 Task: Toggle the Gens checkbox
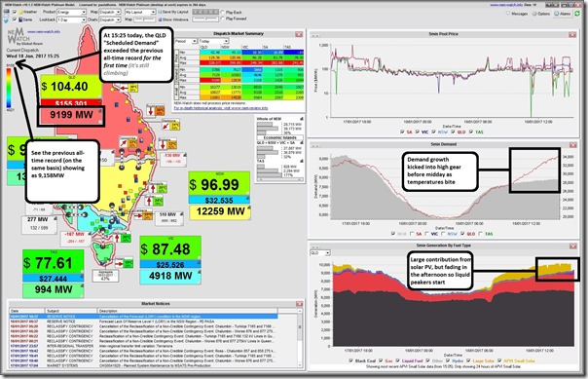pos(15,19)
